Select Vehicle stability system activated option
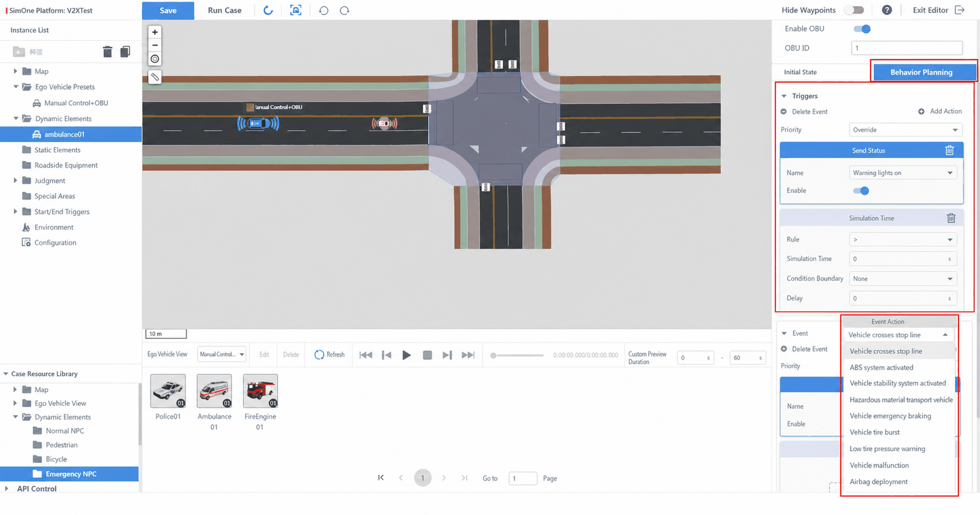The height and width of the screenshot is (515, 980). 899,383
